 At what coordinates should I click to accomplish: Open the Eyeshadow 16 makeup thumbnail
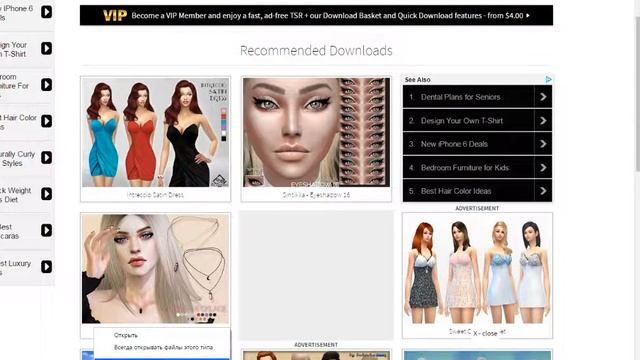click(x=316, y=133)
